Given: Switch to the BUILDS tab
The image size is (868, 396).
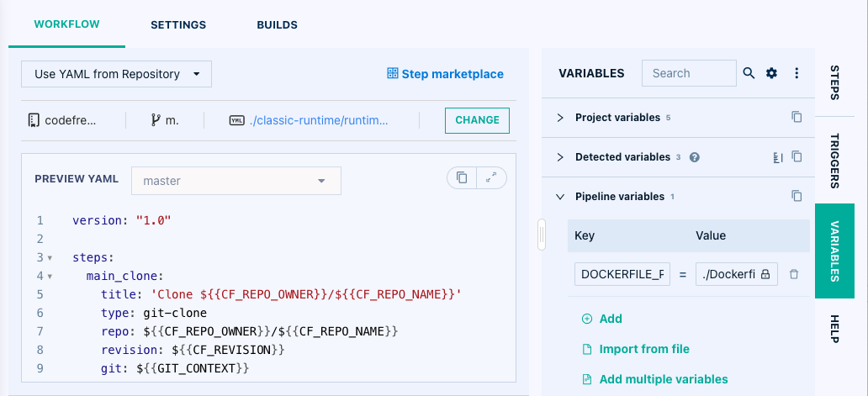Looking at the screenshot, I should (x=277, y=25).
